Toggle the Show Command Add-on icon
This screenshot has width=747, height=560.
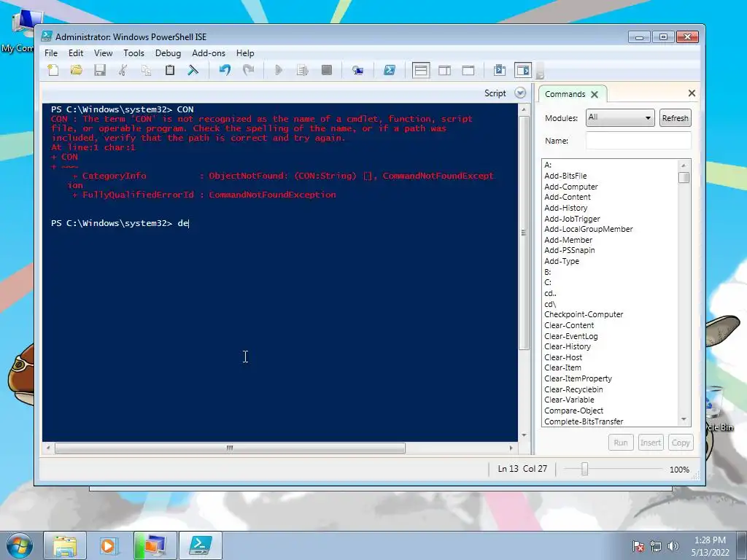(522, 71)
